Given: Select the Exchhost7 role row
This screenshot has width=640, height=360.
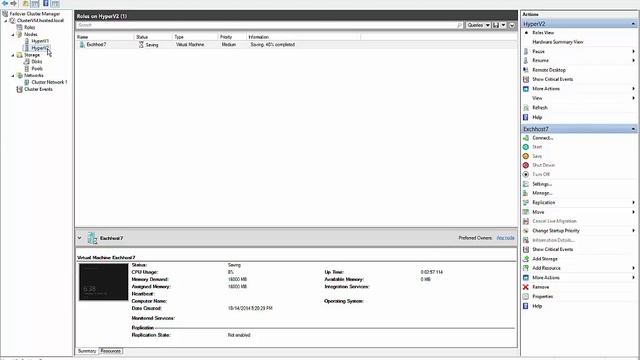Looking at the screenshot, I should click(x=296, y=44).
